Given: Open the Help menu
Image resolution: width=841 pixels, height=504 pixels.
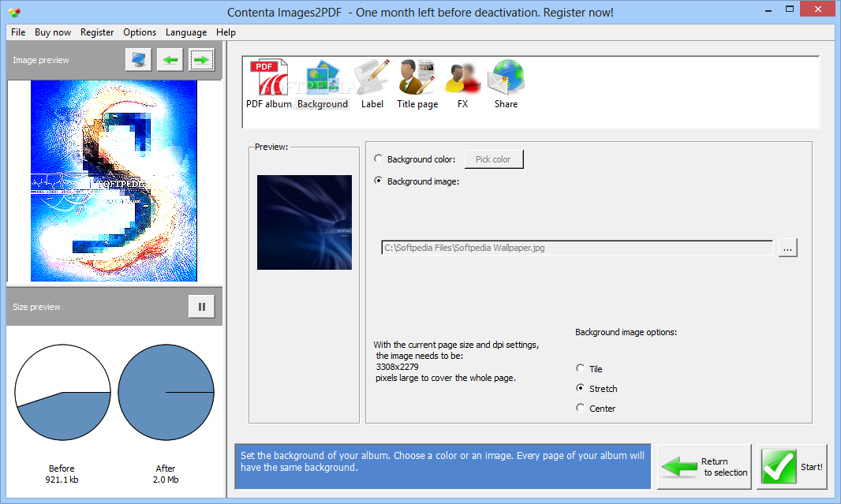Looking at the screenshot, I should tap(226, 32).
